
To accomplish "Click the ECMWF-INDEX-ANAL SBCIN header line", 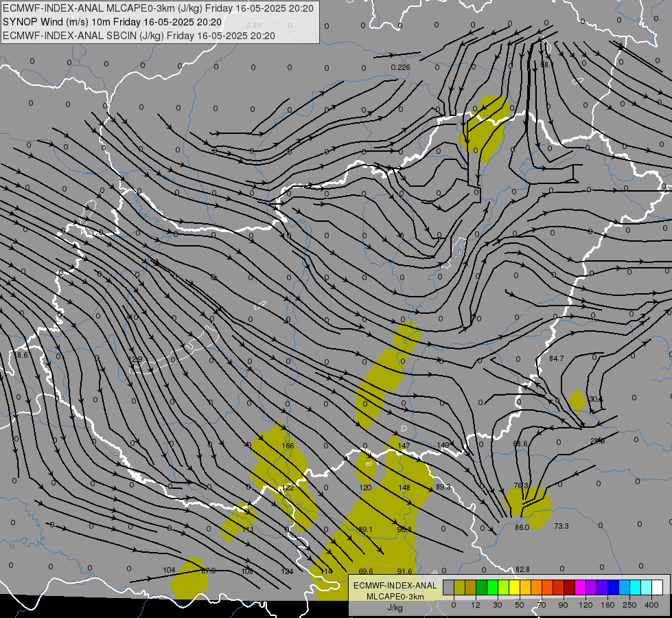I will (x=139, y=36).
